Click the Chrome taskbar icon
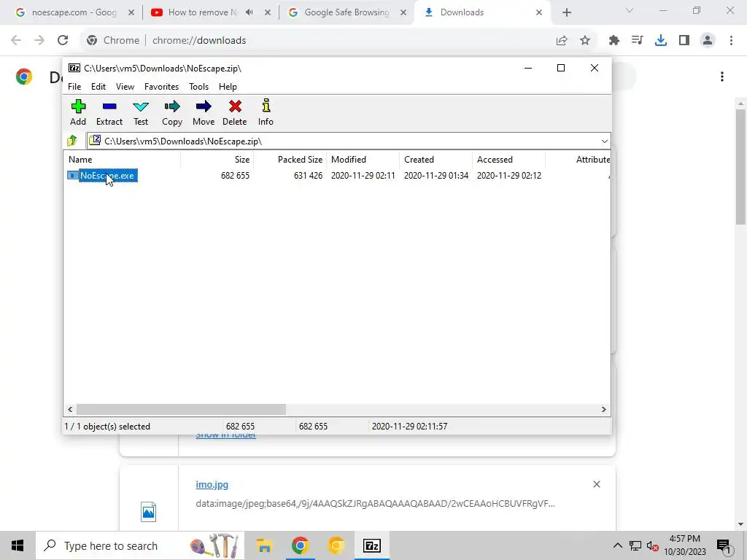Viewport: 747px width, 560px height. (x=300, y=545)
